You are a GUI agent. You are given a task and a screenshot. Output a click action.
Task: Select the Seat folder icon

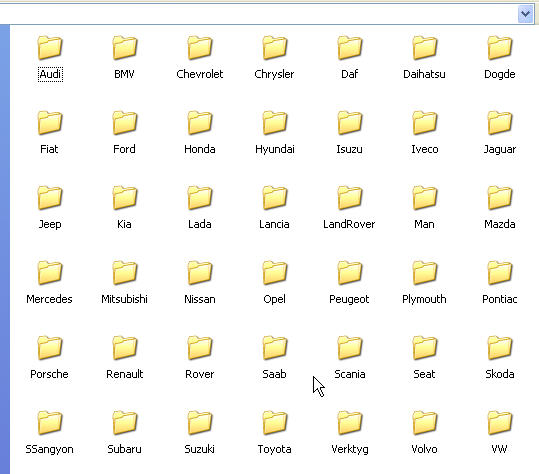pos(425,347)
